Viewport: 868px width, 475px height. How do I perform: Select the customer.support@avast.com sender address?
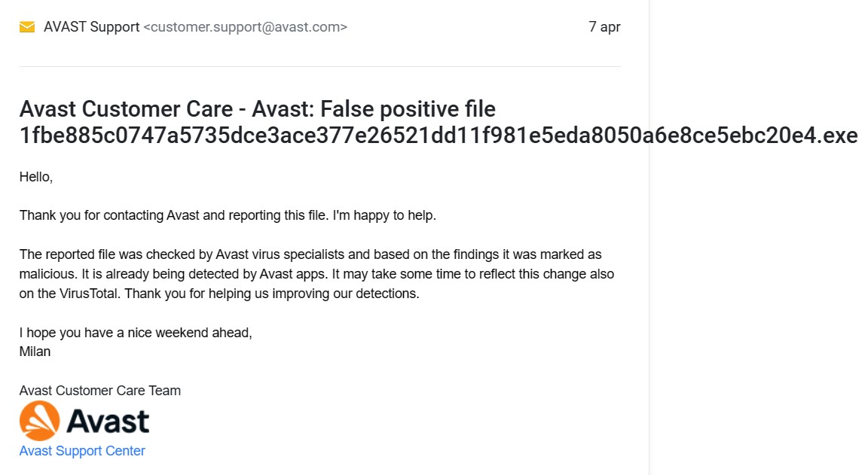[245, 27]
